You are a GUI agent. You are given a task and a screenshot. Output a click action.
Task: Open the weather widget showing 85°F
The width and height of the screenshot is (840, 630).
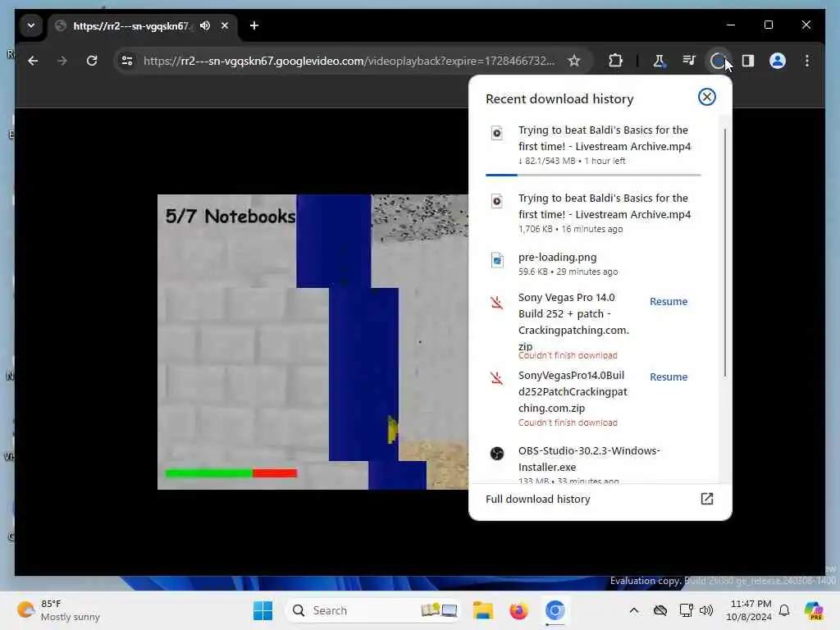pos(58,610)
